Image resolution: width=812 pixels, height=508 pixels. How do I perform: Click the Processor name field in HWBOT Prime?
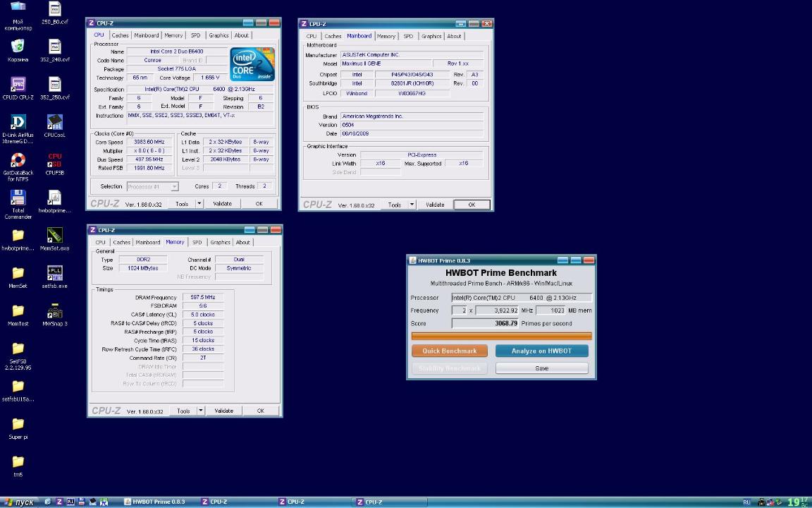click(x=521, y=298)
